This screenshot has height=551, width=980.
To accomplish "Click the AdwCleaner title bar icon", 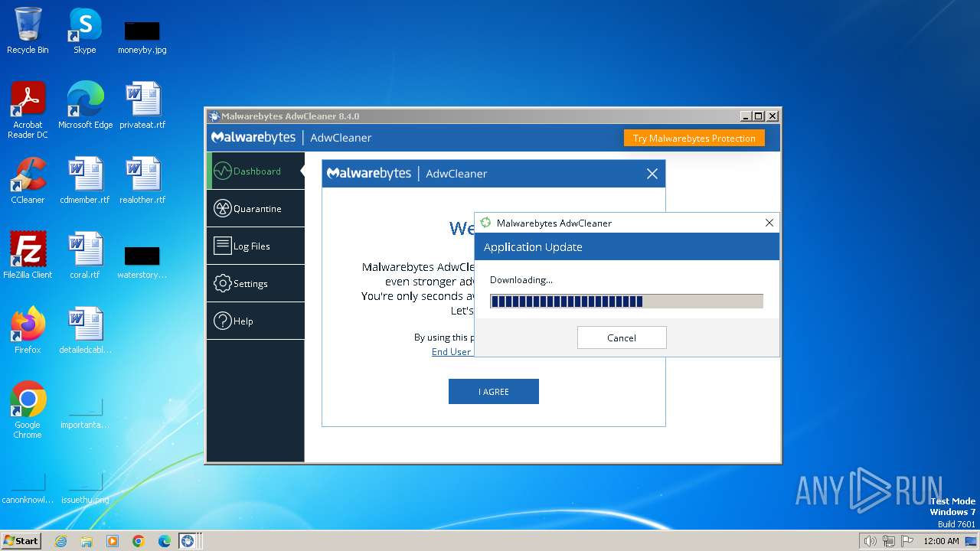I will point(214,116).
